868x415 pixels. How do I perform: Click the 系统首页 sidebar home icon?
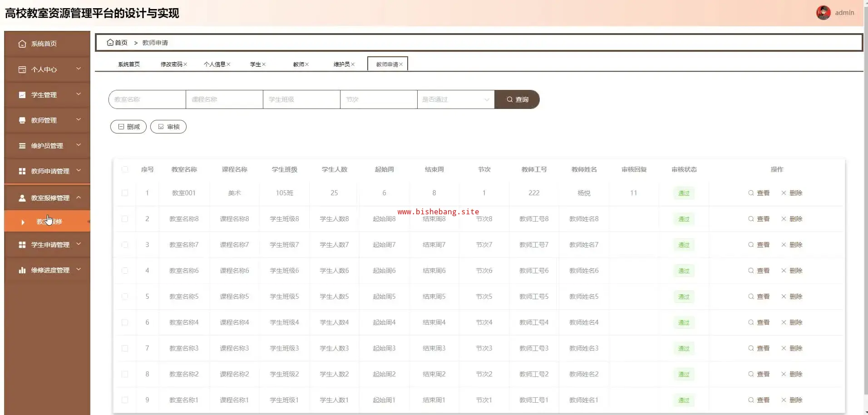[22, 44]
